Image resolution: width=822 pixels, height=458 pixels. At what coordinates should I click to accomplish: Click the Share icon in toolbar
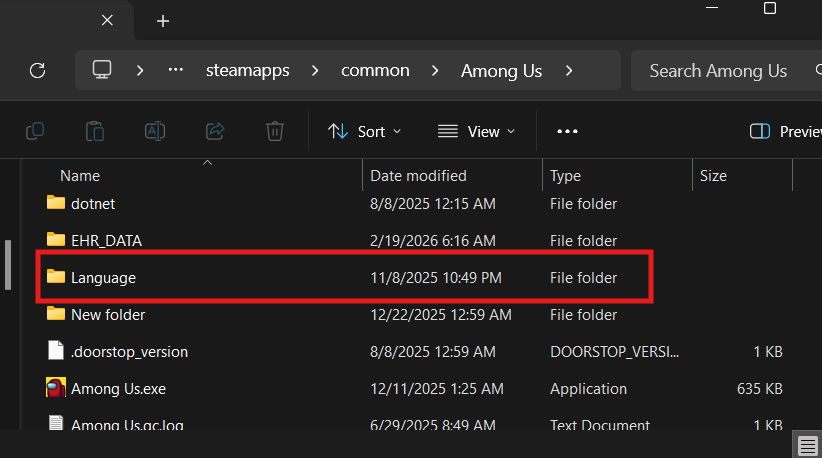click(x=214, y=131)
